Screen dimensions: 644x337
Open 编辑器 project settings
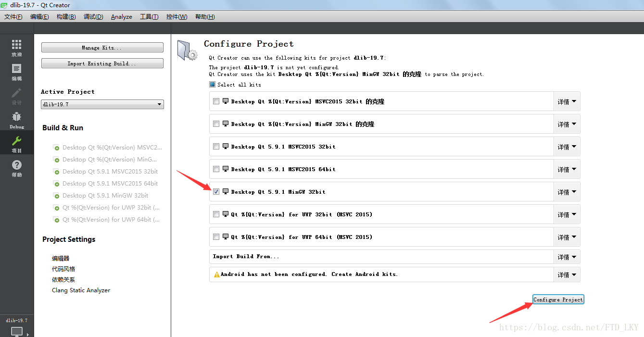(61, 258)
